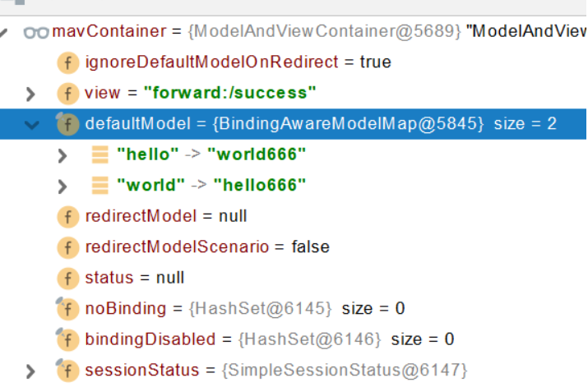Screen dimensions: 588x387
Task: Expand the "hello" map entry
Action: pyautogui.click(x=63, y=155)
